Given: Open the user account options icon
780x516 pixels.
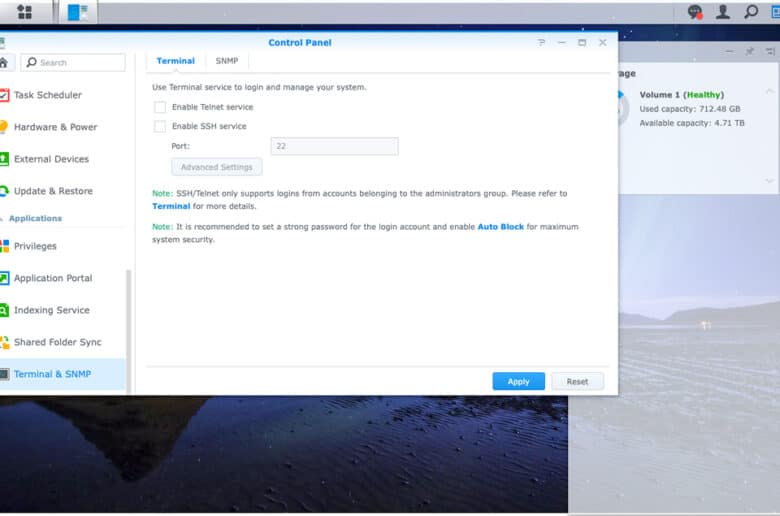Looking at the screenshot, I should pyautogui.click(x=723, y=11).
